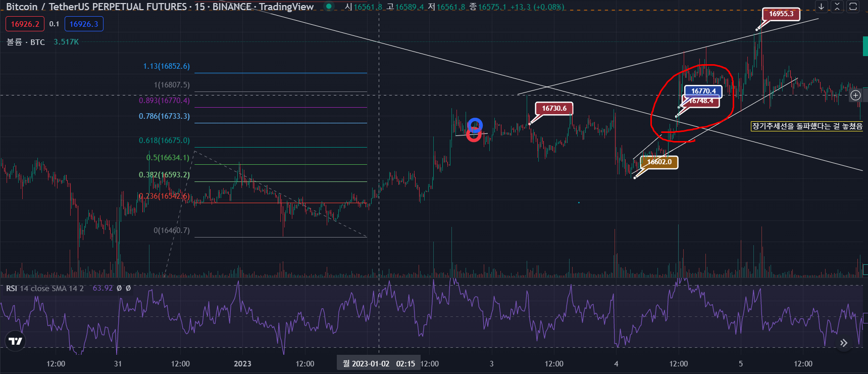The height and width of the screenshot is (374, 868).
Task: Select the blue circle drawing on chart
Action: (475, 125)
